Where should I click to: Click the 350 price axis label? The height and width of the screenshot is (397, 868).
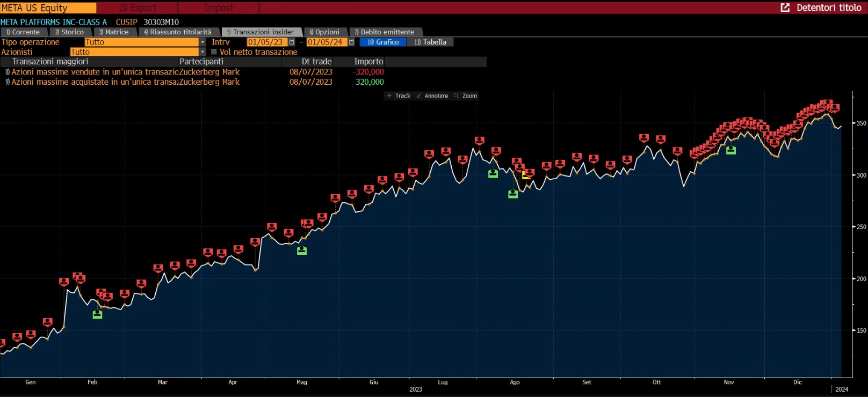click(x=861, y=123)
